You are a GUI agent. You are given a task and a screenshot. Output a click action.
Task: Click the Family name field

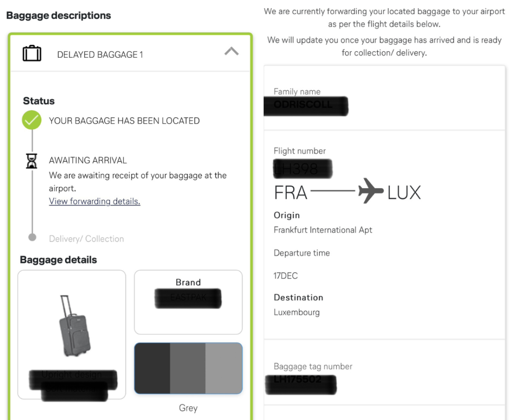306,105
